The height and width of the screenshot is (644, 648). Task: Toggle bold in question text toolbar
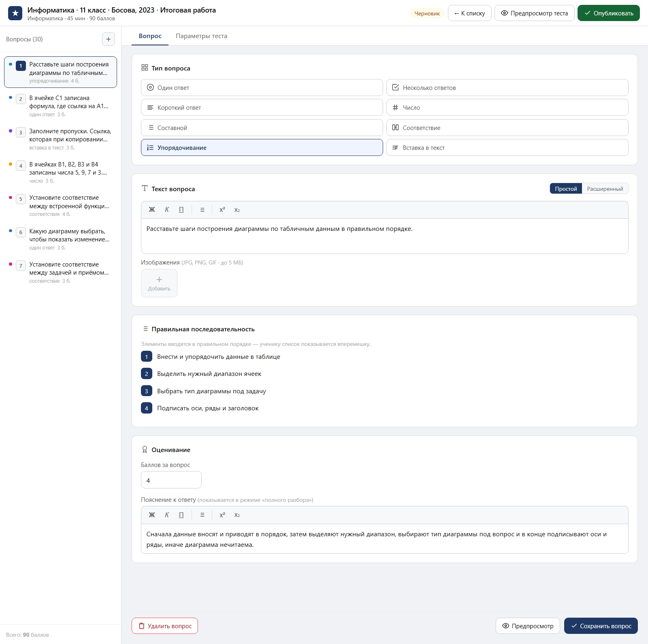tap(152, 210)
